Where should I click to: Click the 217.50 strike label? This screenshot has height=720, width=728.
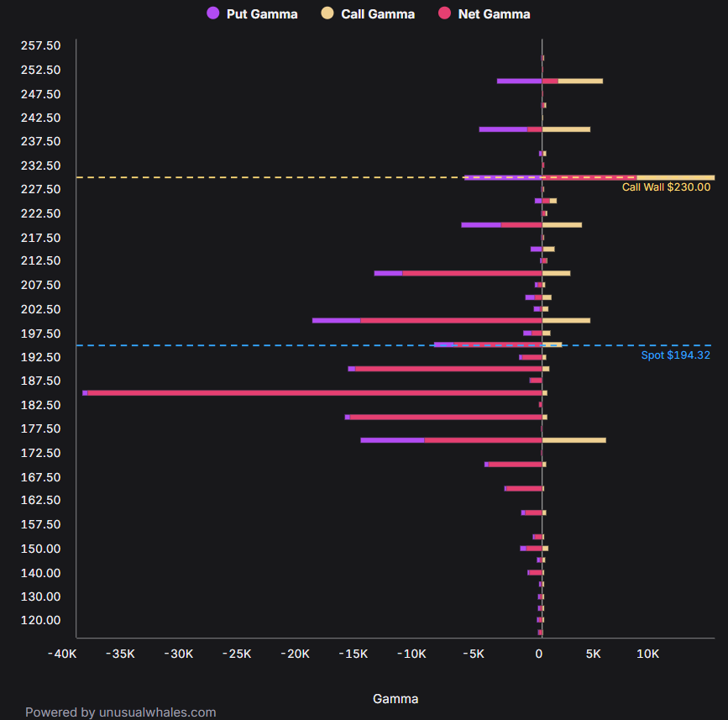click(x=41, y=238)
